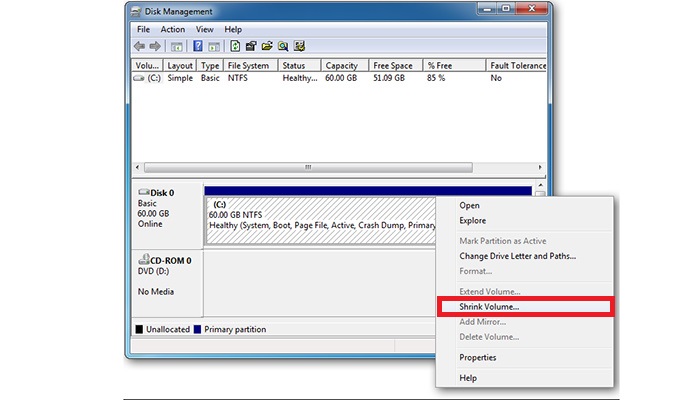The height and width of the screenshot is (400, 700).
Task: Click the Forward arrow toolbar icon
Action: 155,46
